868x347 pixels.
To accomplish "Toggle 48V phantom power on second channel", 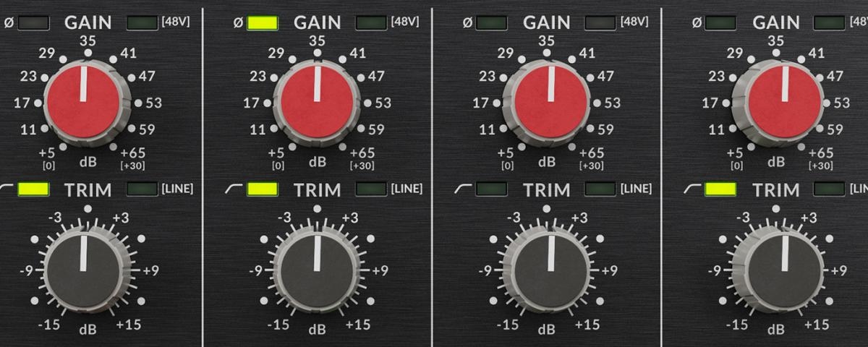I will [372, 22].
